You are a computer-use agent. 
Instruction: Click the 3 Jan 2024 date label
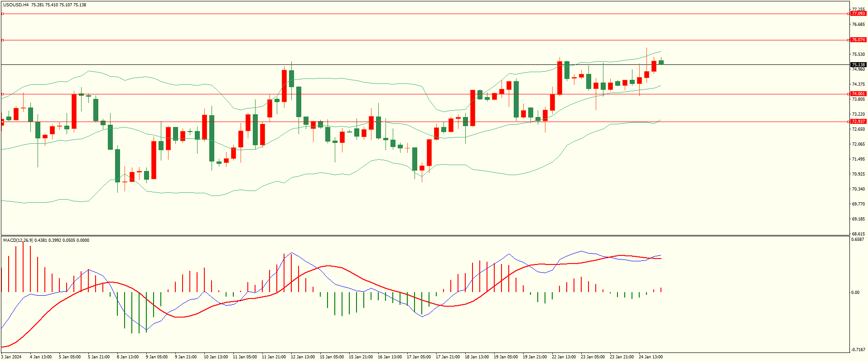pyautogui.click(x=11, y=357)
